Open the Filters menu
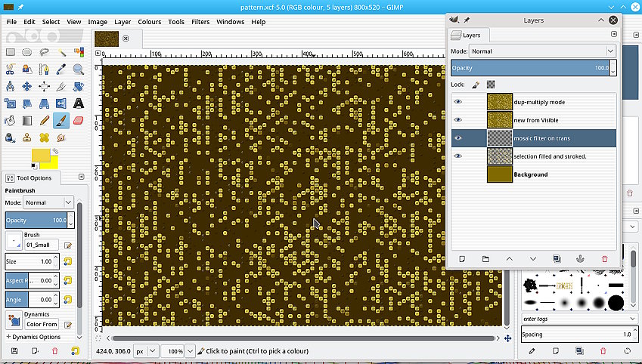Screen dimensions: 642x364 200,22
